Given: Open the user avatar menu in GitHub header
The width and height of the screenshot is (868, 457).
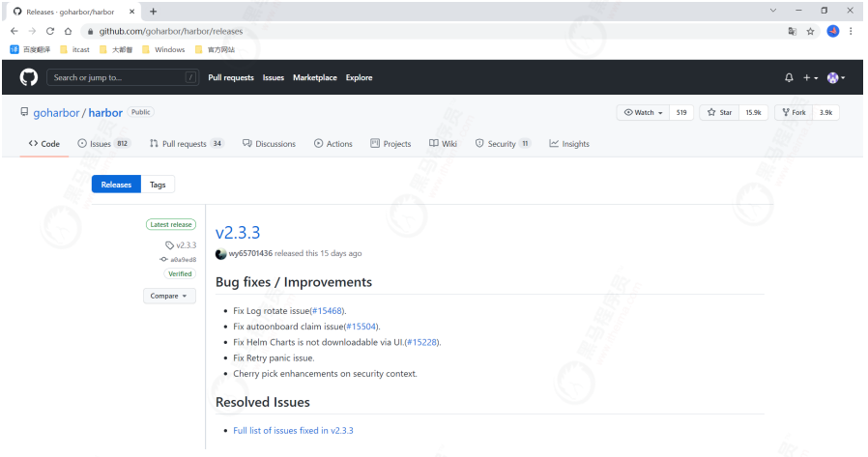Looking at the screenshot, I should (836, 78).
